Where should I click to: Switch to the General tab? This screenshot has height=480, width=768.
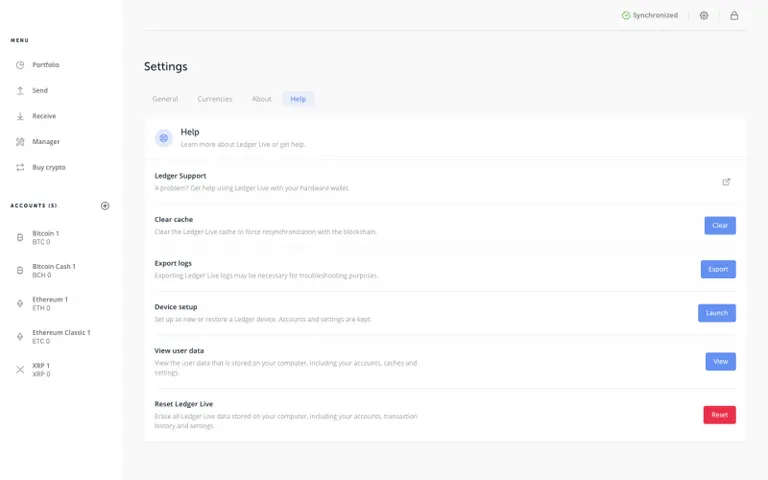165,99
